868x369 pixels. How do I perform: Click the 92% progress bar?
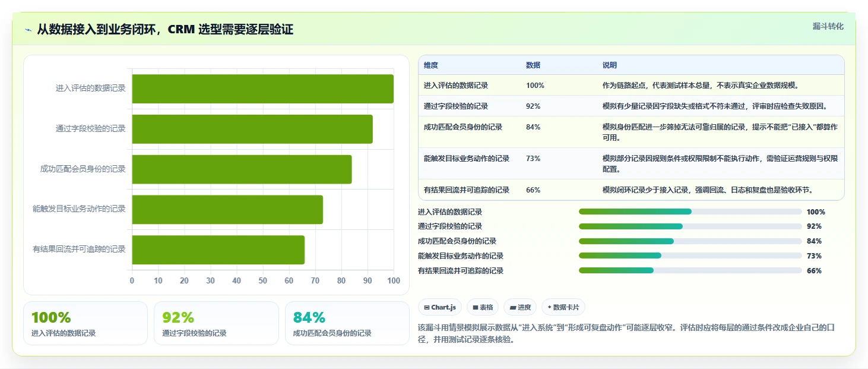tap(690, 226)
